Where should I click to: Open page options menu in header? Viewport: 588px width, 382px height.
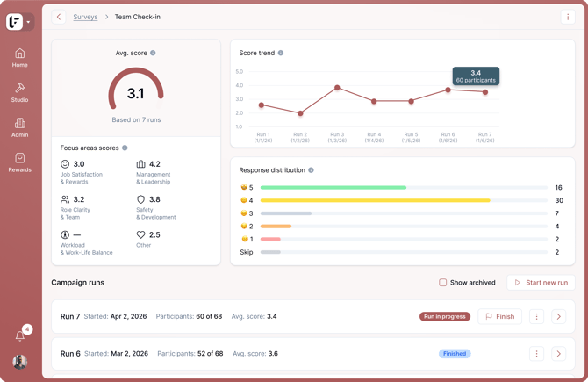[x=568, y=17]
